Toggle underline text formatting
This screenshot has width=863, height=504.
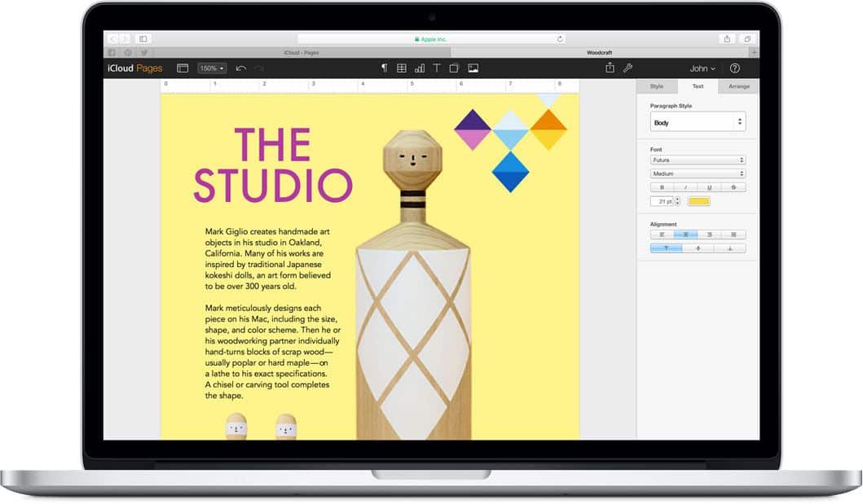click(x=710, y=187)
